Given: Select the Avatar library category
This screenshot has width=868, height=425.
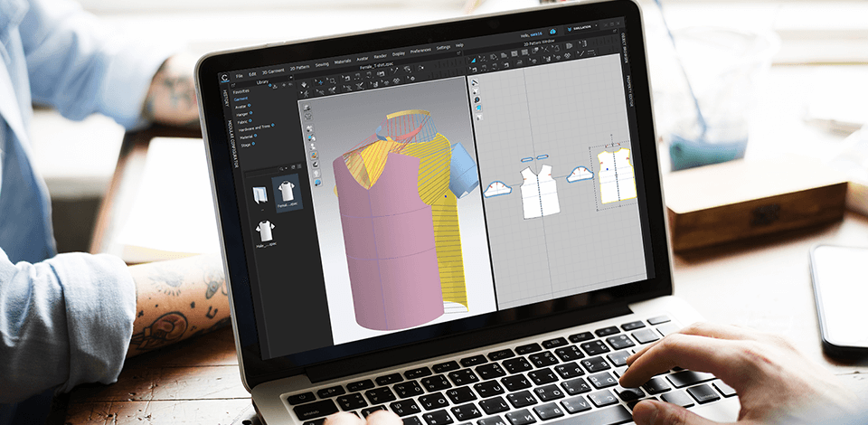Looking at the screenshot, I should pyautogui.click(x=241, y=107).
